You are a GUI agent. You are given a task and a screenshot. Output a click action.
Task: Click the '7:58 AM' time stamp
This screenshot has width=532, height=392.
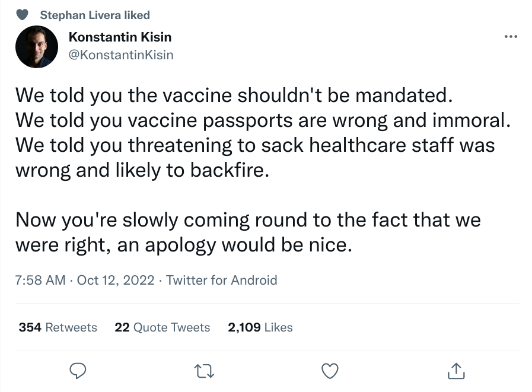(x=40, y=280)
